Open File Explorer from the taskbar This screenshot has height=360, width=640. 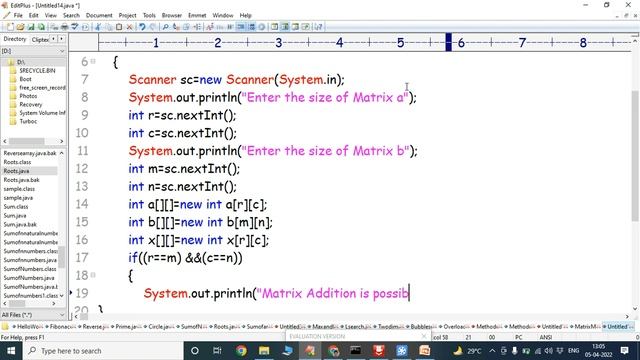[x=264, y=351]
